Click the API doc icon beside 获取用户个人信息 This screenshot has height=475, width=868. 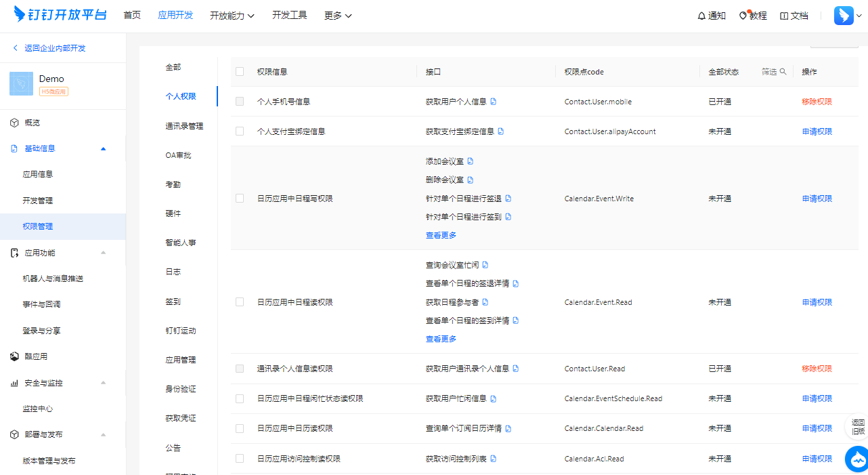point(494,101)
